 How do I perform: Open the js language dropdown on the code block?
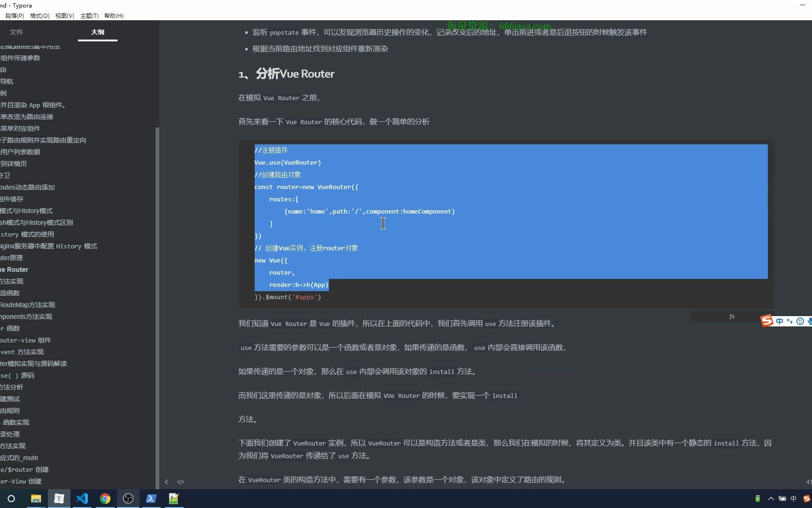coord(731,316)
